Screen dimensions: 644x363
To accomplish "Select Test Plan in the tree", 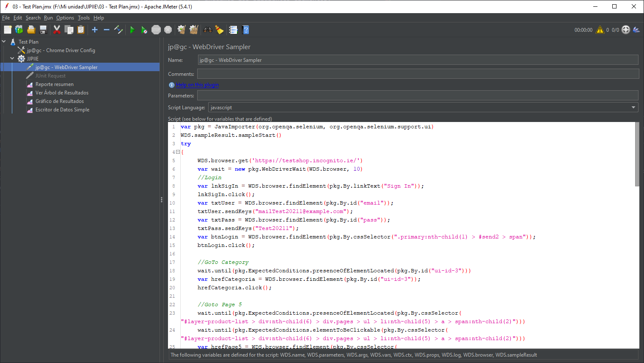I will 28,42.
